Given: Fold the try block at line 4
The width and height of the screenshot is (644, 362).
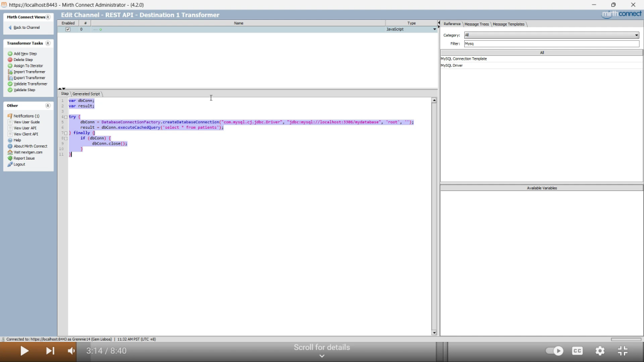Looking at the screenshot, I should 65,117.
